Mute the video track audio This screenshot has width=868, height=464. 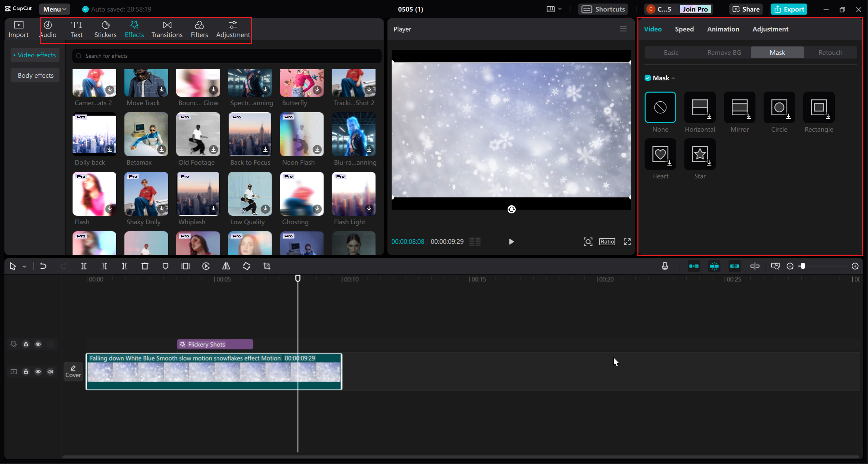click(x=51, y=371)
